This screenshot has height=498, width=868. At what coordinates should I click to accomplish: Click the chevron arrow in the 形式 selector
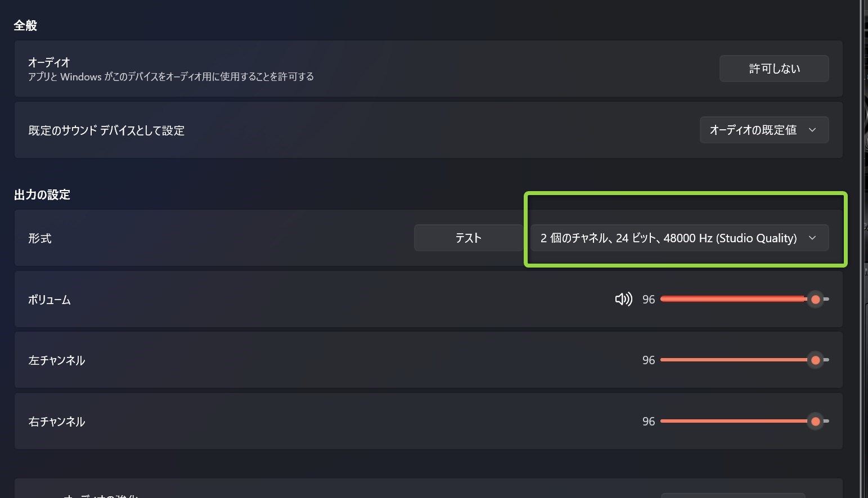[812, 238]
